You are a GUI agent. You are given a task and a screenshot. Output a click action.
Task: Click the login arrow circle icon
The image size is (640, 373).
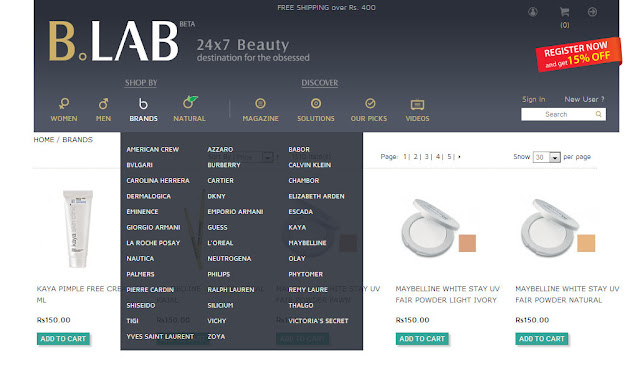592,12
